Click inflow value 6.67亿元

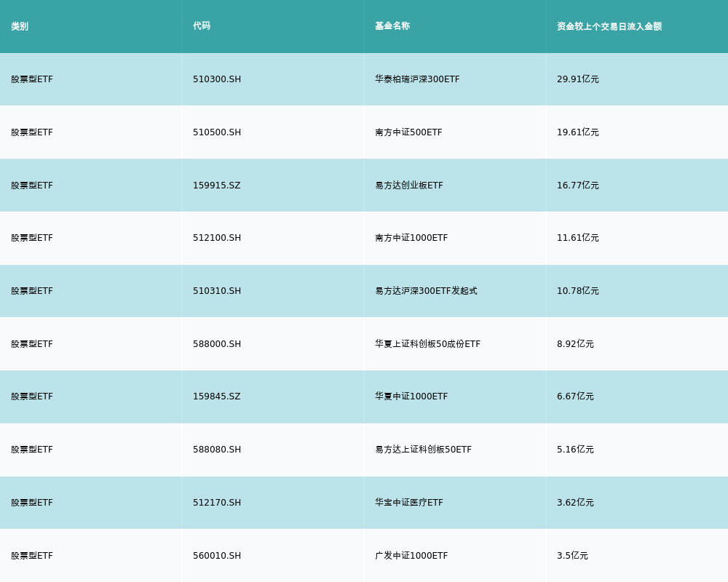(575, 396)
